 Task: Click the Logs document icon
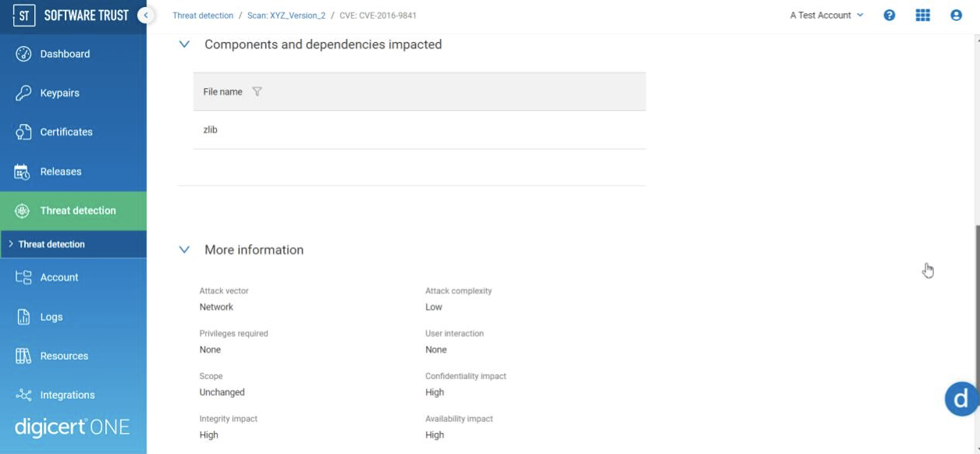pyautogui.click(x=23, y=317)
